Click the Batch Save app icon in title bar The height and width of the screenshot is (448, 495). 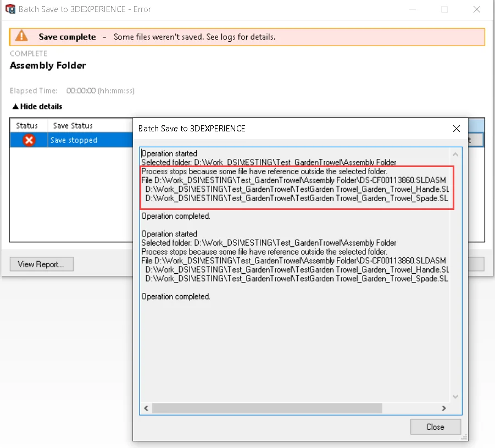click(10, 9)
